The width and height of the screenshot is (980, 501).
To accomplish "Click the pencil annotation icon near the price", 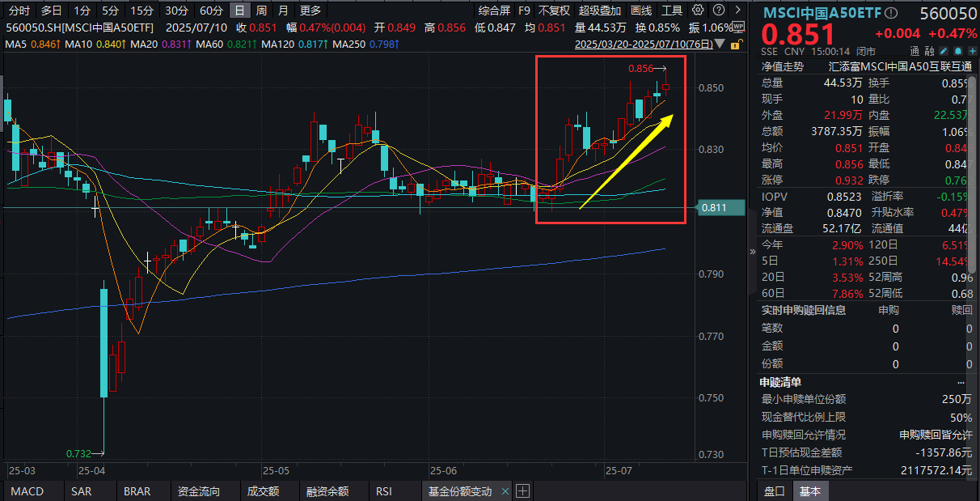I will coord(943,50).
